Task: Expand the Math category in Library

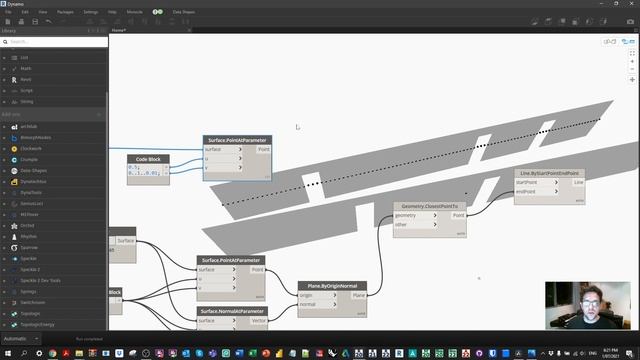Action: click(x=4, y=69)
